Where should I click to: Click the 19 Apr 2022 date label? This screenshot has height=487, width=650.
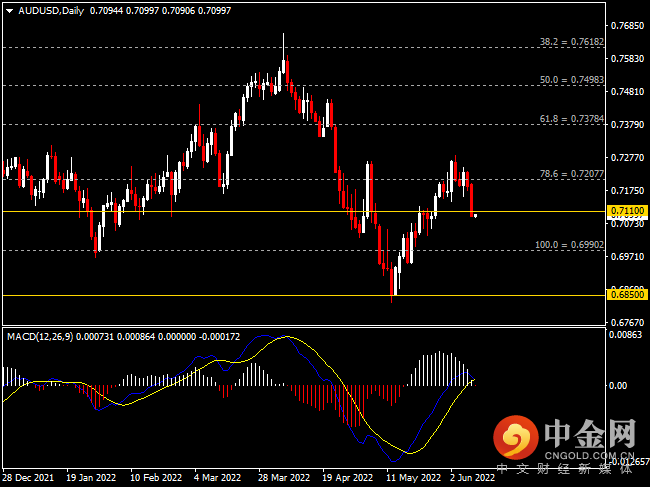click(x=347, y=478)
